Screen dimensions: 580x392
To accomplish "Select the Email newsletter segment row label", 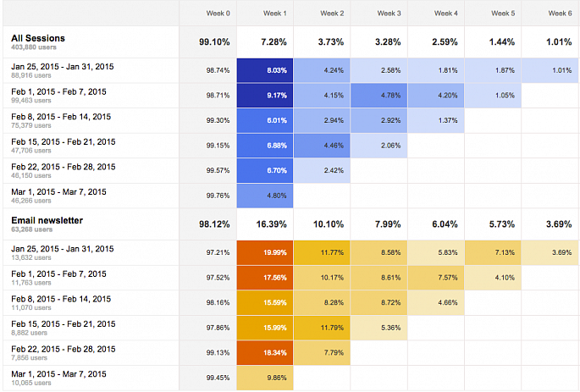I will click(47, 220).
